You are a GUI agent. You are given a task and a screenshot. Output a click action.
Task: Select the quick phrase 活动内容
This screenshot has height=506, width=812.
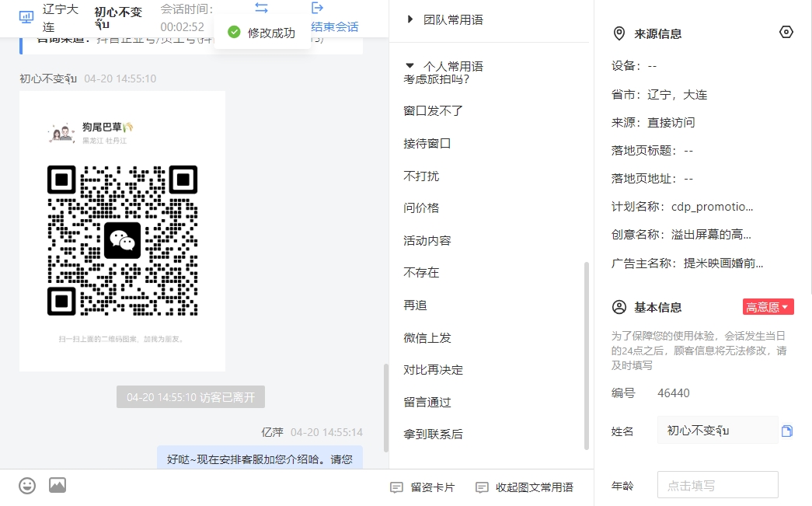(427, 241)
